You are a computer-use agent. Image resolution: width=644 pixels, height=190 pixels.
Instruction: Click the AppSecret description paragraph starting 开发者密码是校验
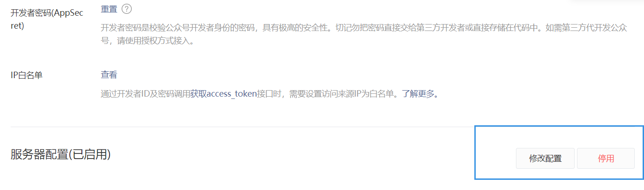click(x=364, y=35)
